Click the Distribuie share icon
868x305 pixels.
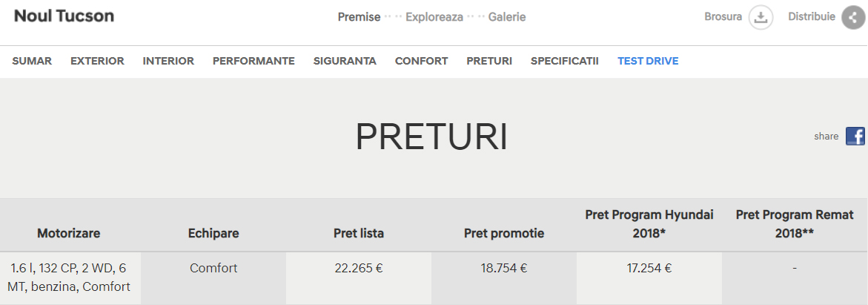click(x=853, y=17)
